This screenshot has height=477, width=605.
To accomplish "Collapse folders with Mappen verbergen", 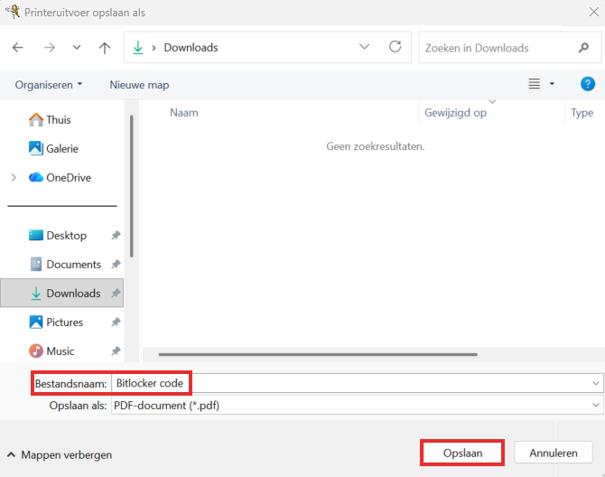I will point(59,455).
